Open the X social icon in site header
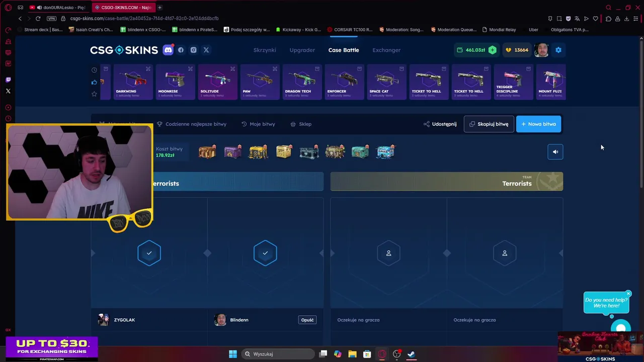This screenshot has width=644, height=362. coord(206,50)
